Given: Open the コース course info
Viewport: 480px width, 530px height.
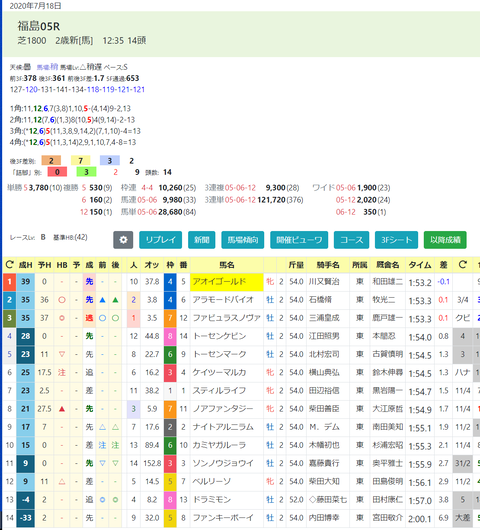Looking at the screenshot, I should [352, 240].
